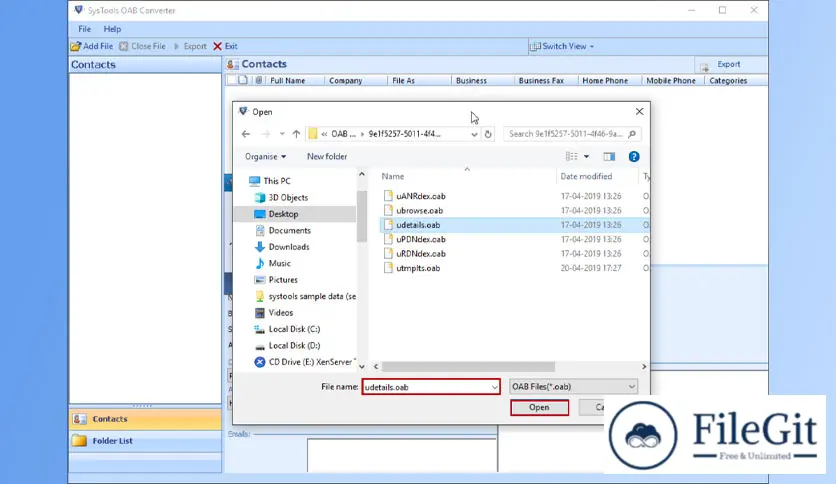Open the OAB Files(*.oab) file type dropdown
836x484 pixels.
(x=573, y=386)
